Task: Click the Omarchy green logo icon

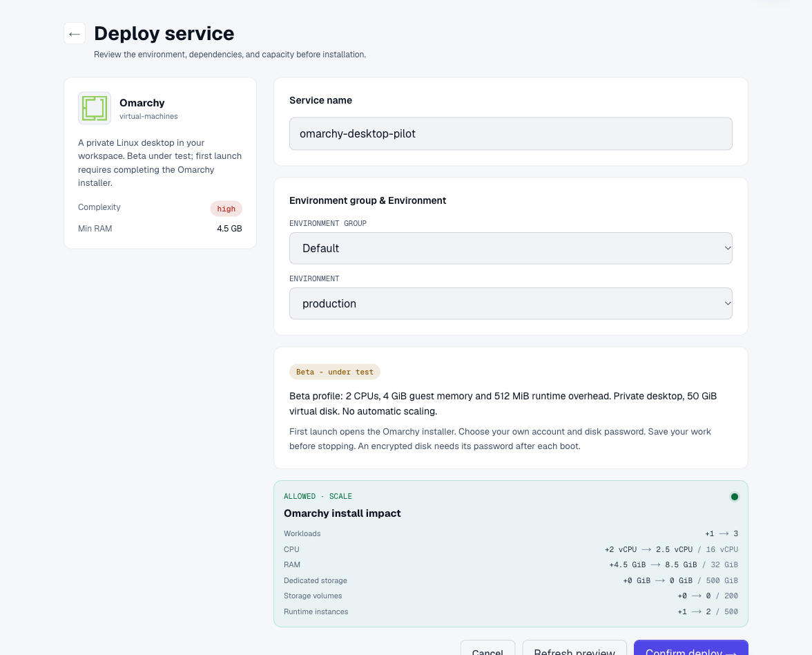Action: pos(95,108)
